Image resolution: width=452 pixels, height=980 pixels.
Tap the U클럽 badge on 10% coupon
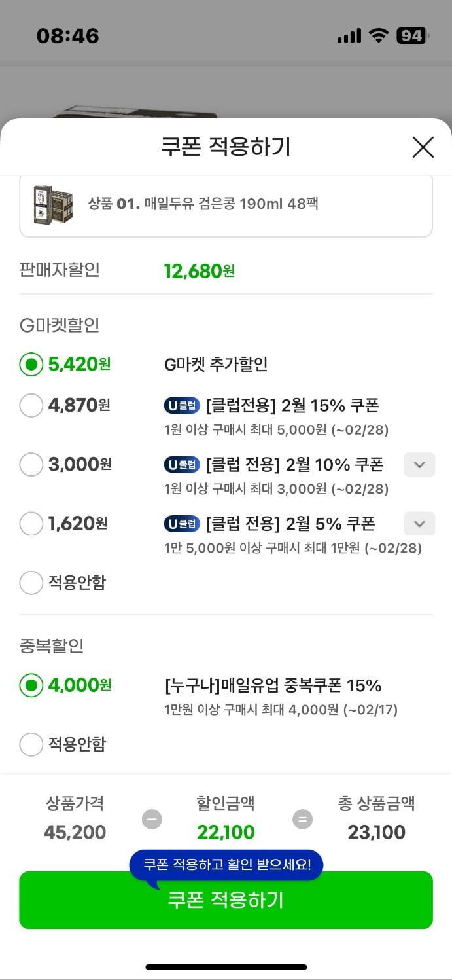point(181,465)
